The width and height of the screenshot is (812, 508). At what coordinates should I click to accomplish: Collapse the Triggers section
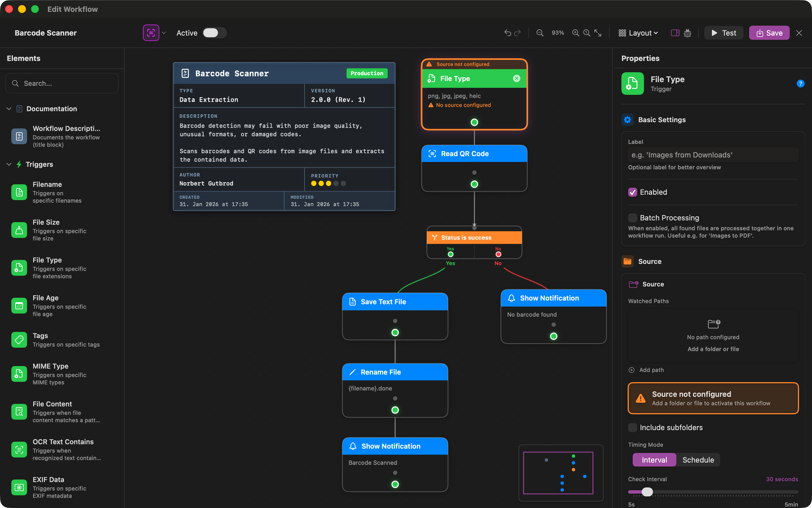coord(9,164)
